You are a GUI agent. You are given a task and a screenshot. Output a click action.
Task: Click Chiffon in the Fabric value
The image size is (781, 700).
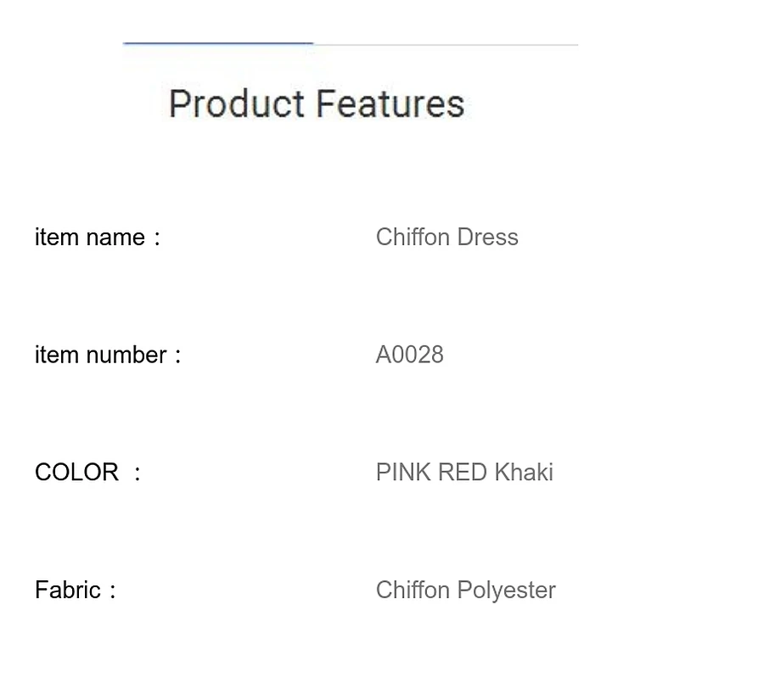click(413, 590)
